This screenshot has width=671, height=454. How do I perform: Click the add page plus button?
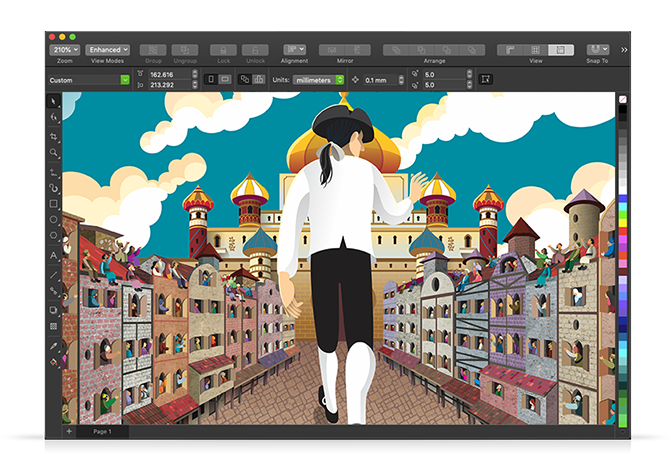(x=69, y=431)
